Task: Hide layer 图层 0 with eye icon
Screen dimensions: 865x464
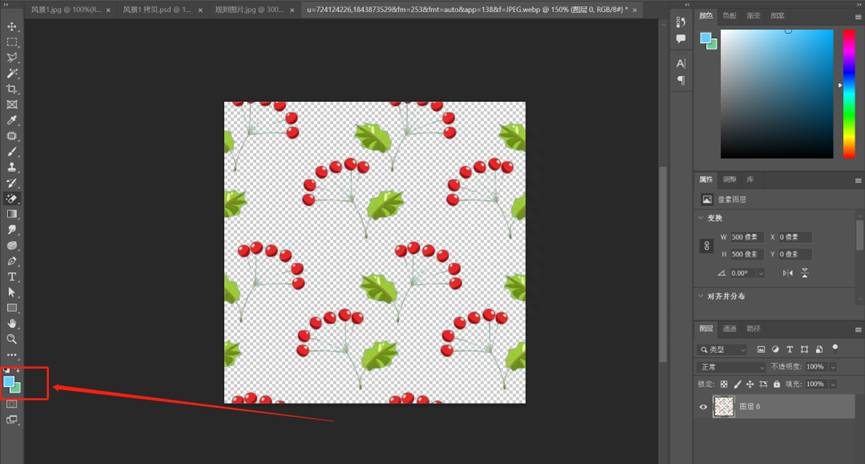Action: point(703,407)
